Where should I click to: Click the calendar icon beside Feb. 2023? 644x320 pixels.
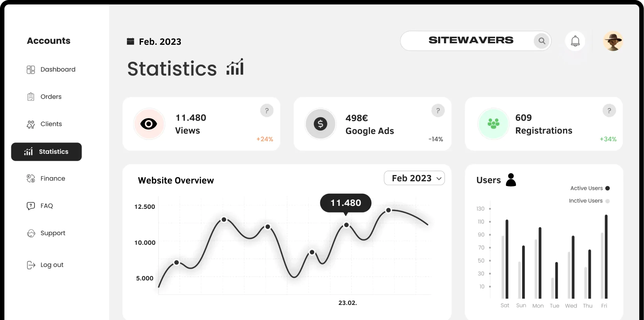[x=130, y=41]
